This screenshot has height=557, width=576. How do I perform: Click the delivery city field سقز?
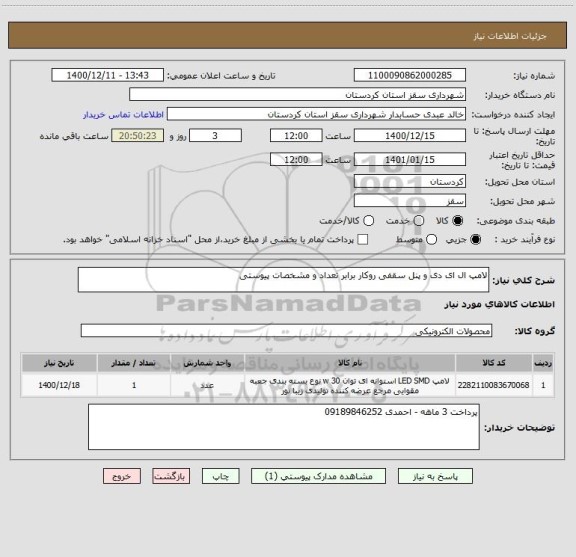pyautogui.click(x=410, y=201)
